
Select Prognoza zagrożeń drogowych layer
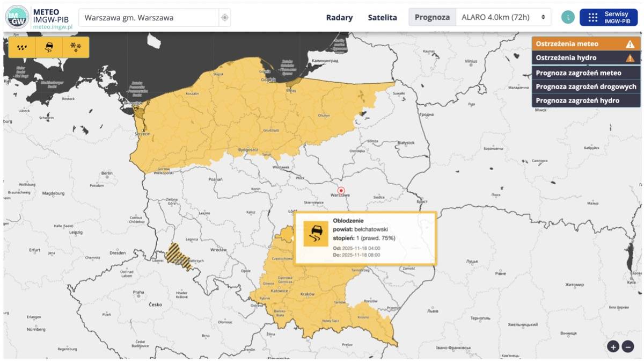pos(586,86)
